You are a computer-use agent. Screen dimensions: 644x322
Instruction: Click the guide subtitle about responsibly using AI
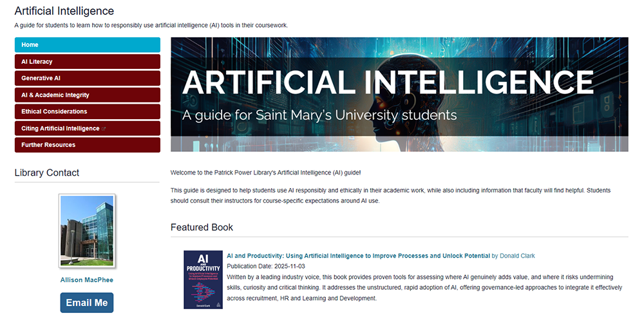click(x=151, y=26)
